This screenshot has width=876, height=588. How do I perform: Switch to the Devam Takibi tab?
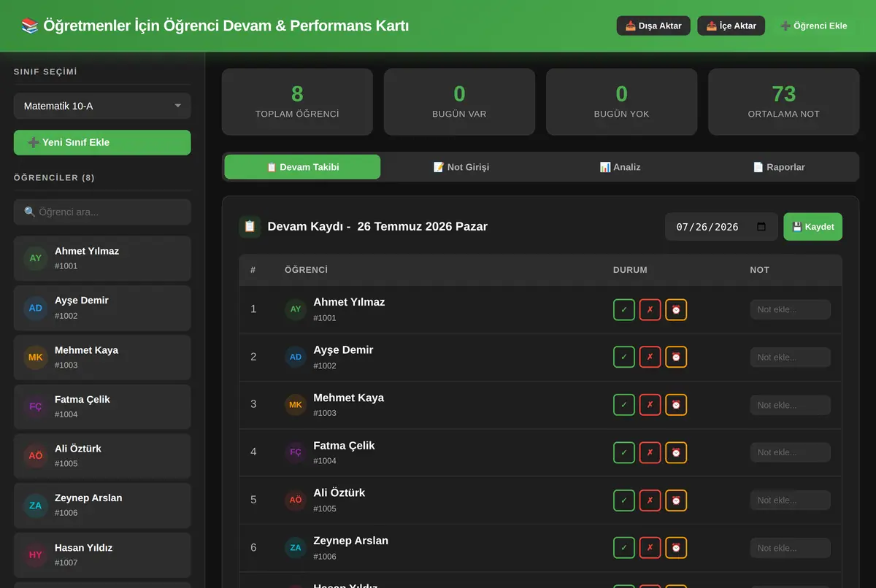click(x=302, y=167)
